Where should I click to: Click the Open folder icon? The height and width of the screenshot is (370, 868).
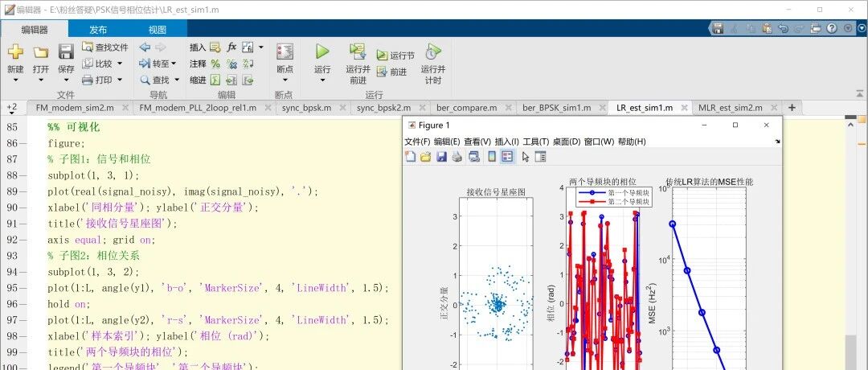(40, 52)
